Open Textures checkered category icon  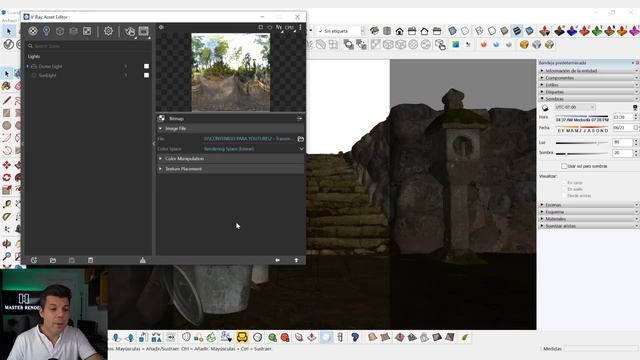[x=87, y=31]
